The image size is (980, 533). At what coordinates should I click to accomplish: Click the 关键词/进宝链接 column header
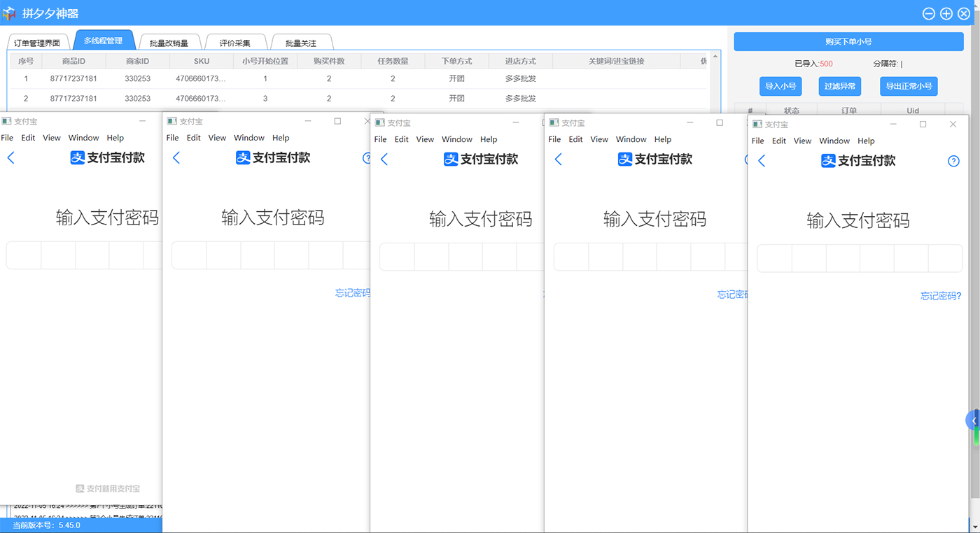pos(616,62)
